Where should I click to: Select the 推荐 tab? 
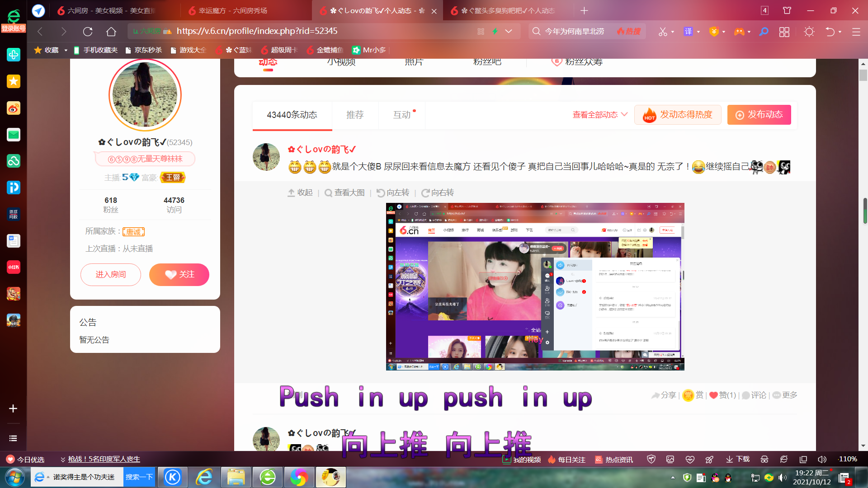coord(355,115)
